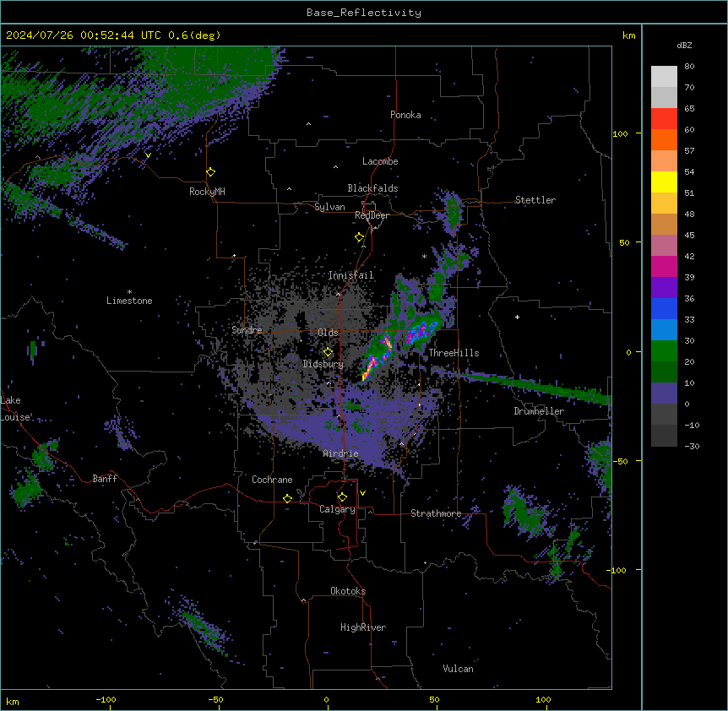Click the 100 tick on the vertical axis
This screenshot has height=711, width=728.
point(620,133)
